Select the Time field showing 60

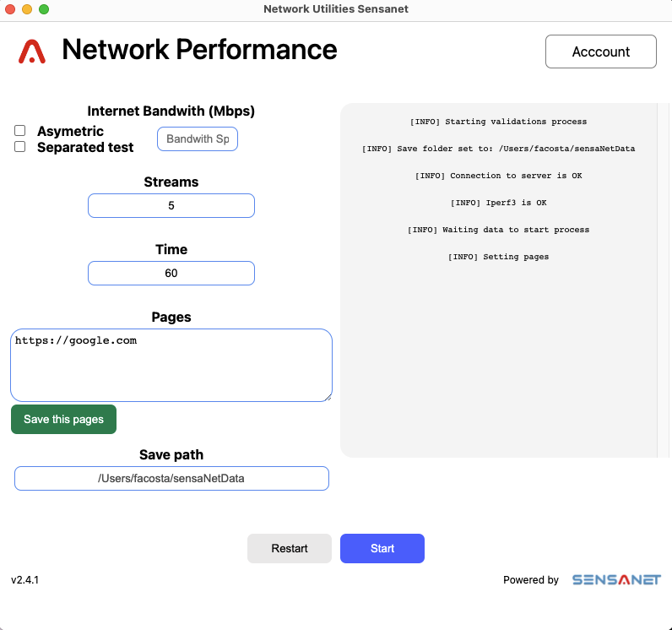(x=171, y=273)
